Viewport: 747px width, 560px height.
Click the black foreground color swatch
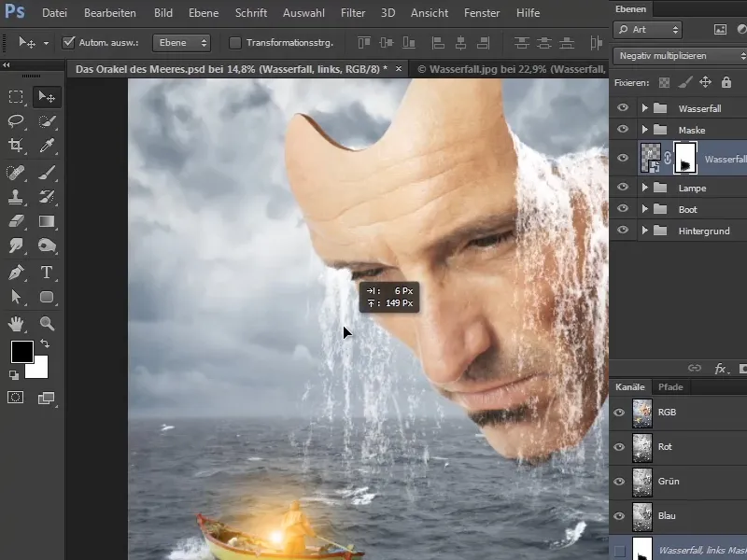pyautogui.click(x=22, y=352)
